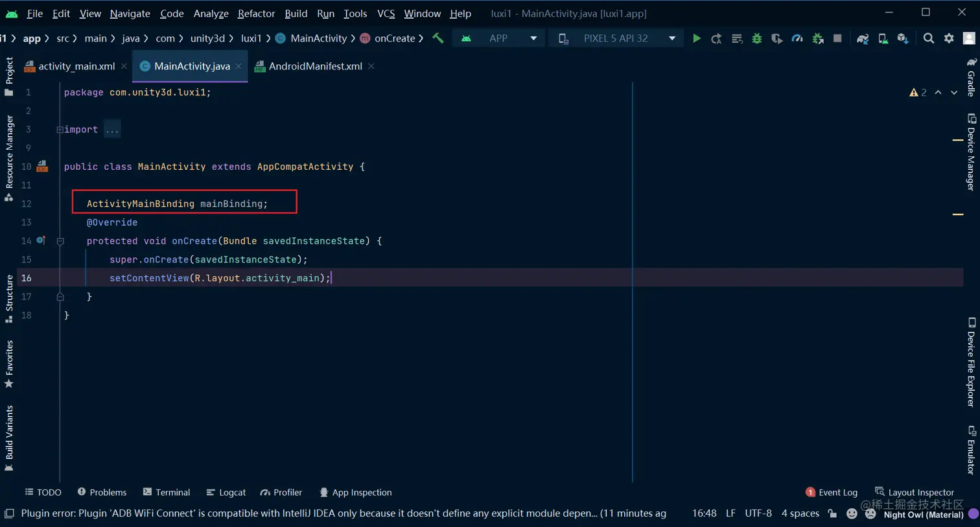This screenshot has width=980, height=527.
Task: Open the Profile app speedometer icon
Action: point(797,39)
